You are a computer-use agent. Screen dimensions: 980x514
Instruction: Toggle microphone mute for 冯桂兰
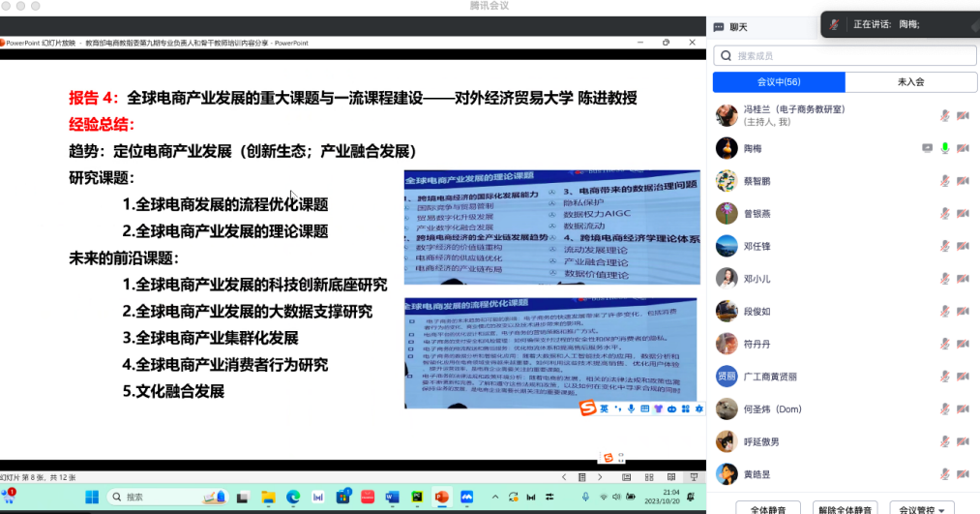click(x=945, y=115)
